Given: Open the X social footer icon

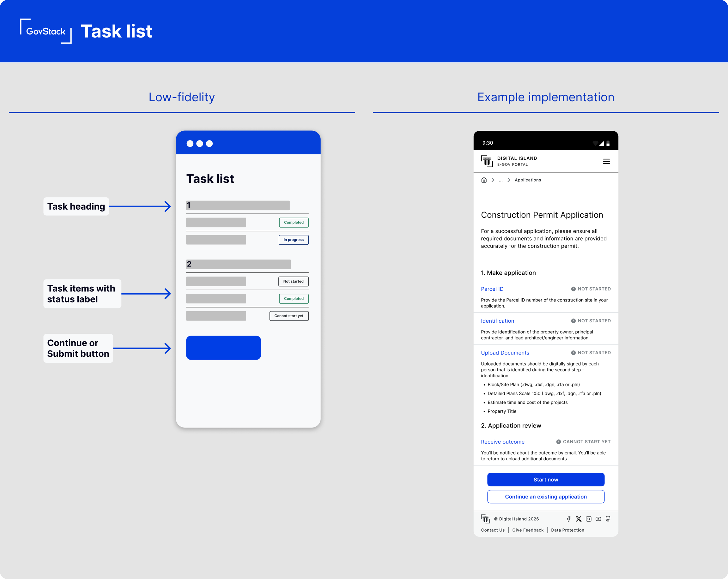Looking at the screenshot, I should pyautogui.click(x=579, y=519).
